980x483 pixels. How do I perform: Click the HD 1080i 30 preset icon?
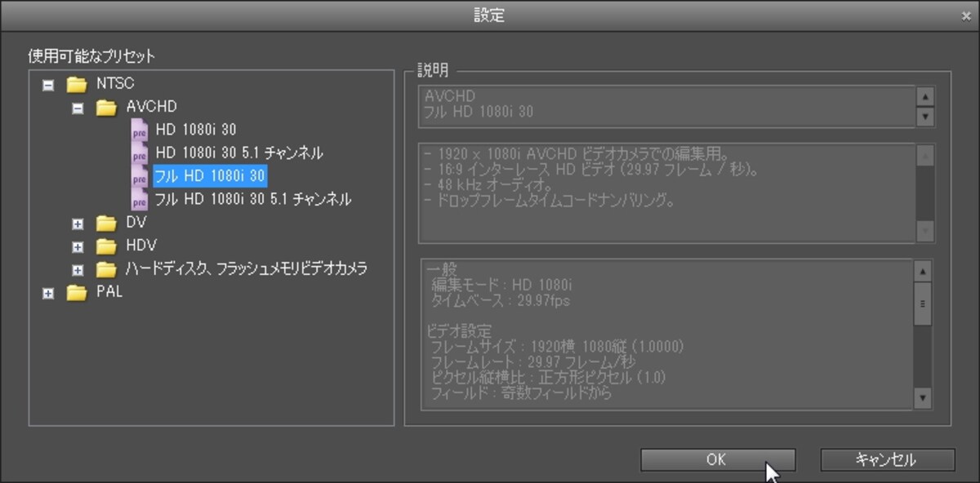pyautogui.click(x=140, y=130)
